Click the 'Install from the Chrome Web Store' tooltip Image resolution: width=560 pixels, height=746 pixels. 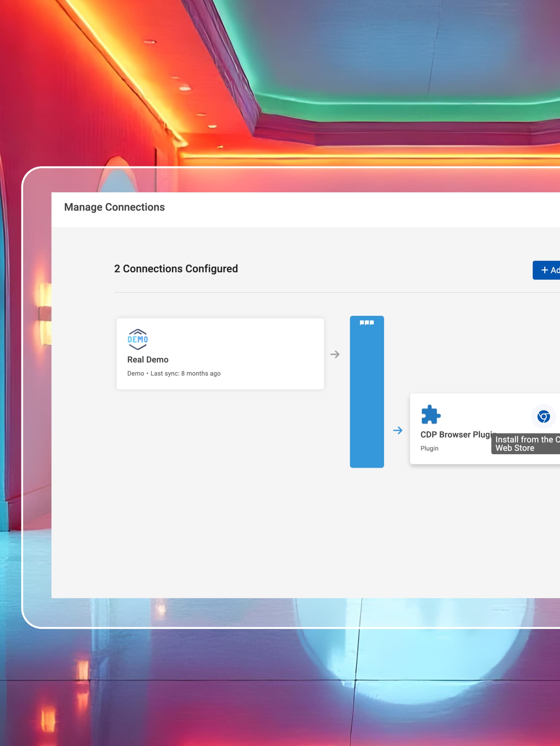click(x=525, y=444)
